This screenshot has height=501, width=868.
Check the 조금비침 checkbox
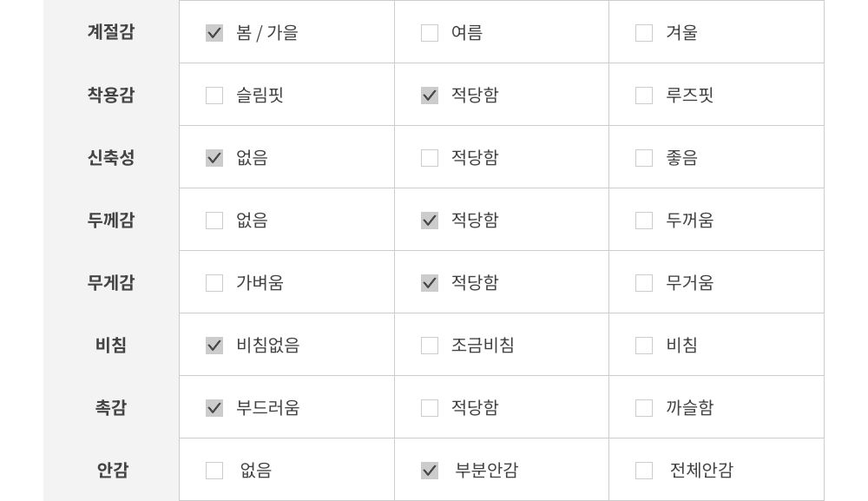(430, 346)
